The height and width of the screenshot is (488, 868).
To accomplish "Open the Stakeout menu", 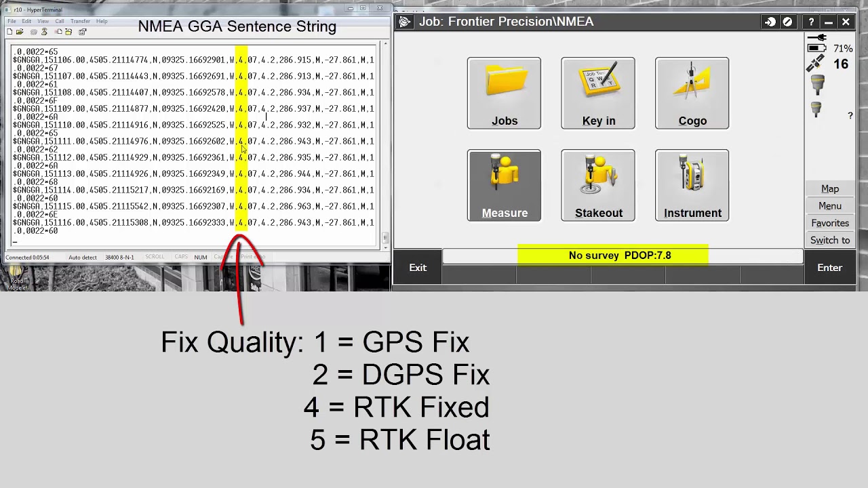I will 598,186.
